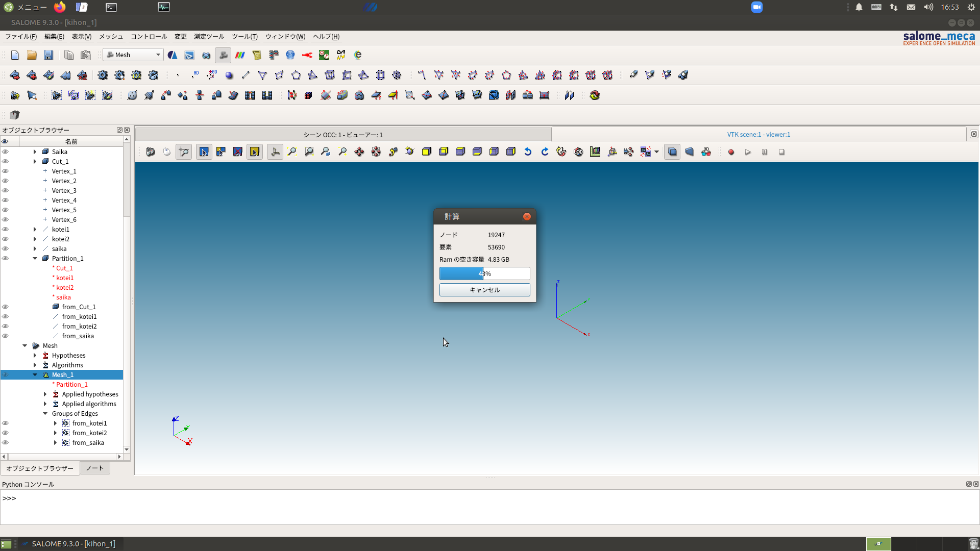This screenshot has width=980, height=551.
Task: Click the Rotate clockwise icon
Action: [545, 152]
